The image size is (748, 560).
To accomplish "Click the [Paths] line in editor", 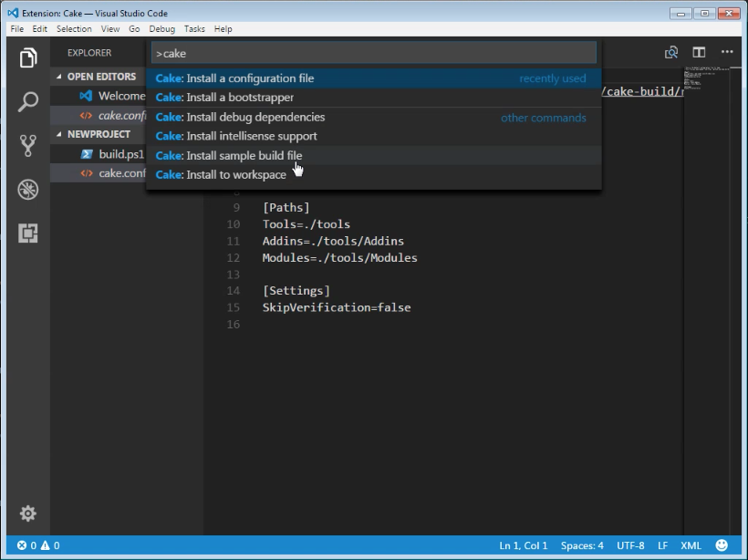I will pyautogui.click(x=286, y=208).
